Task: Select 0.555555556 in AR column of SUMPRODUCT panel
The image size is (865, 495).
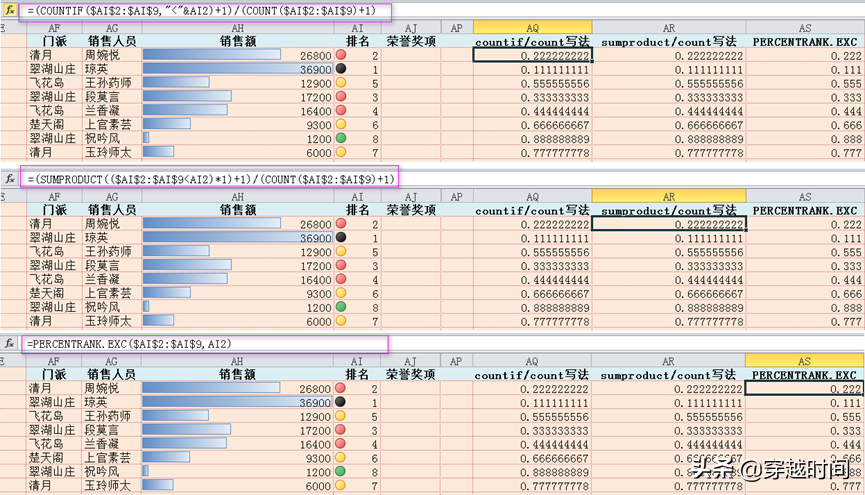Action: (669, 252)
